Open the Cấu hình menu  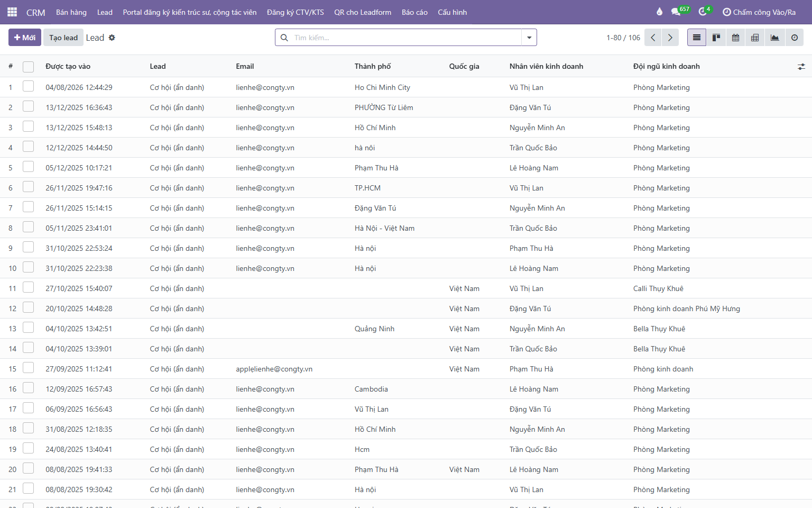tap(453, 12)
